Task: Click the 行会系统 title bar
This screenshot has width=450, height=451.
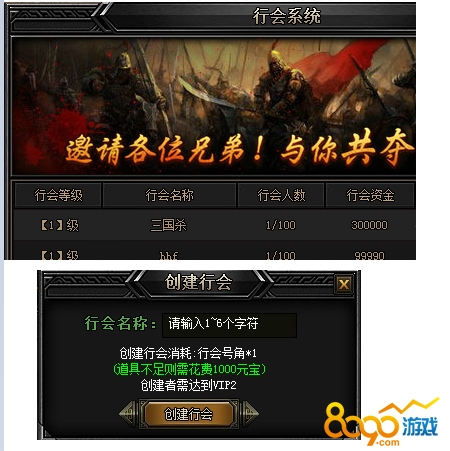Action: click(x=287, y=16)
